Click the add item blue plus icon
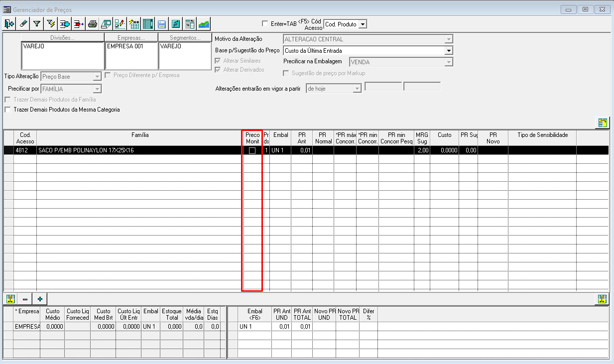Image resolution: width=614 pixels, height=364 pixels. coord(65,23)
